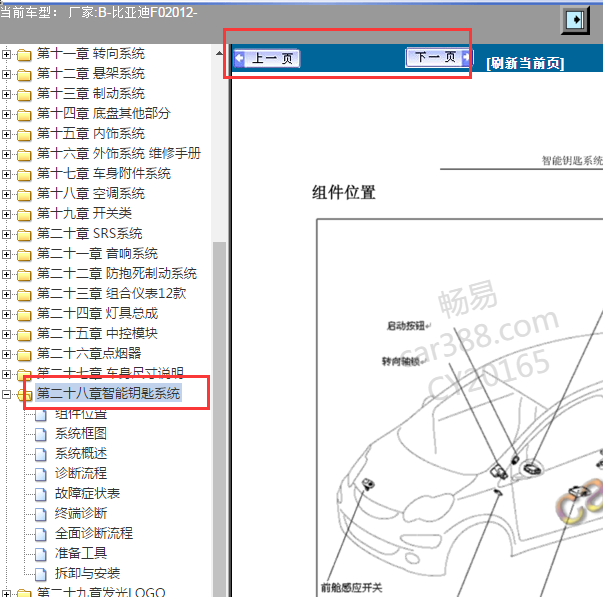
Task: Click folder icon of 第二十章 SRS系统
Action: click(24, 234)
